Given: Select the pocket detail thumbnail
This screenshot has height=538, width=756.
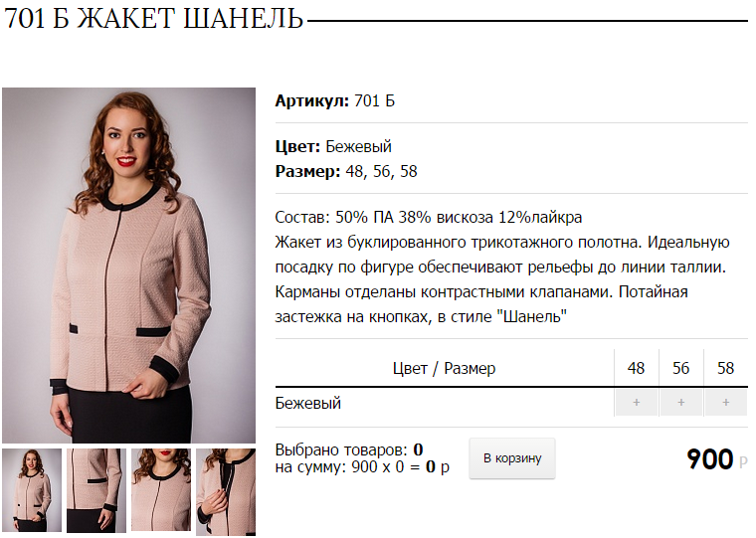Looking at the screenshot, I should pyautogui.click(x=96, y=490).
